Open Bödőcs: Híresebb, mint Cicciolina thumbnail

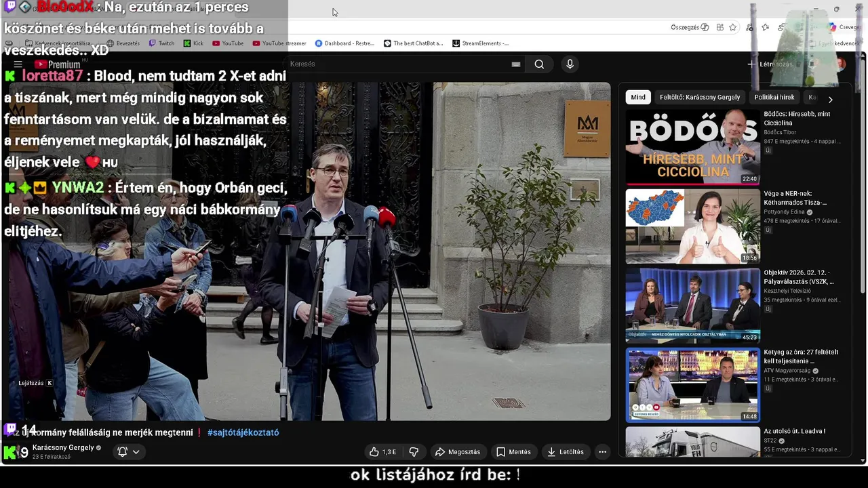point(692,147)
